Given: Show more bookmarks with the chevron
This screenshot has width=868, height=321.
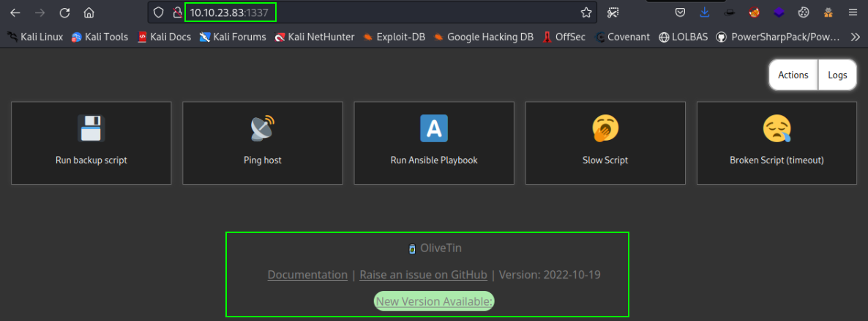Looking at the screenshot, I should (855, 37).
